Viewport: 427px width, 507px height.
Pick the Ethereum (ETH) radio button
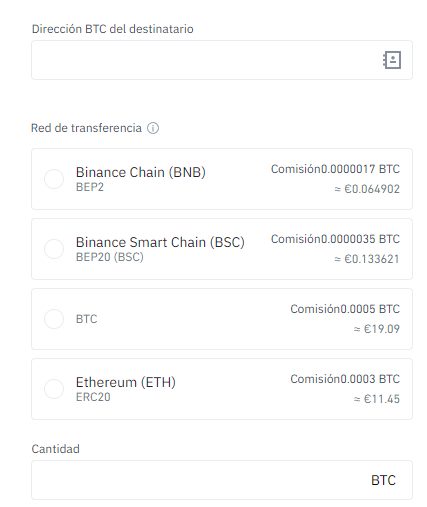(x=54, y=389)
